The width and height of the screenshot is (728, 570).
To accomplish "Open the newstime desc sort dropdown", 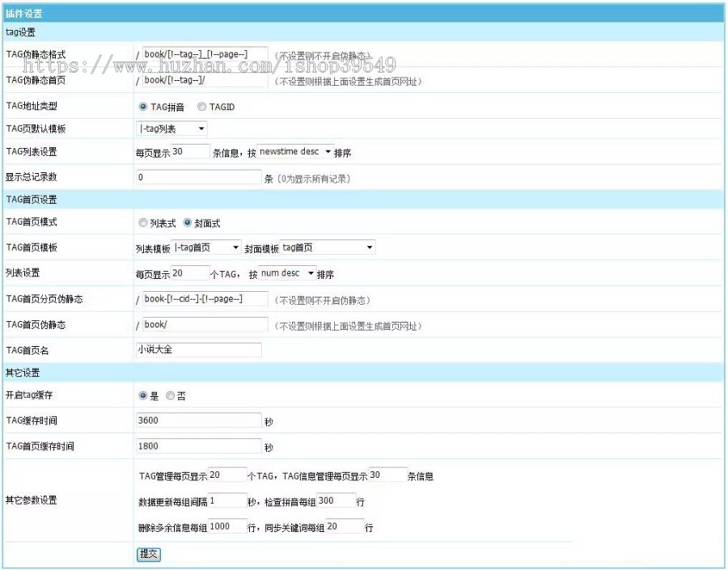I will click(x=294, y=151).
